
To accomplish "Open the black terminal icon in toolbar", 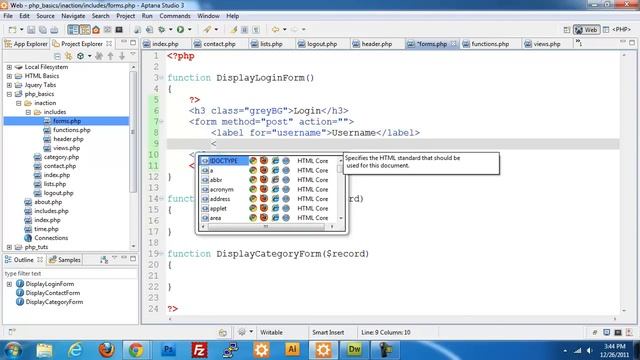I will click(119, 30).
